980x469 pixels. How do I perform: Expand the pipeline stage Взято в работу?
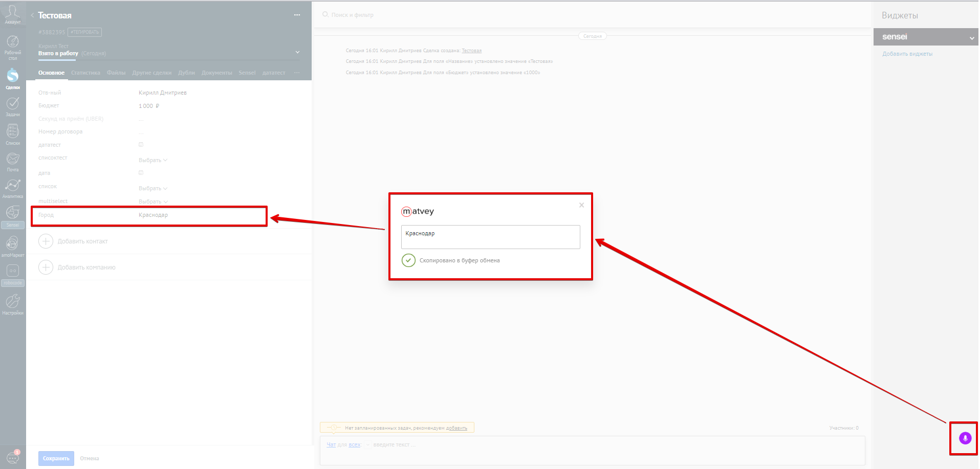(297, 52)
